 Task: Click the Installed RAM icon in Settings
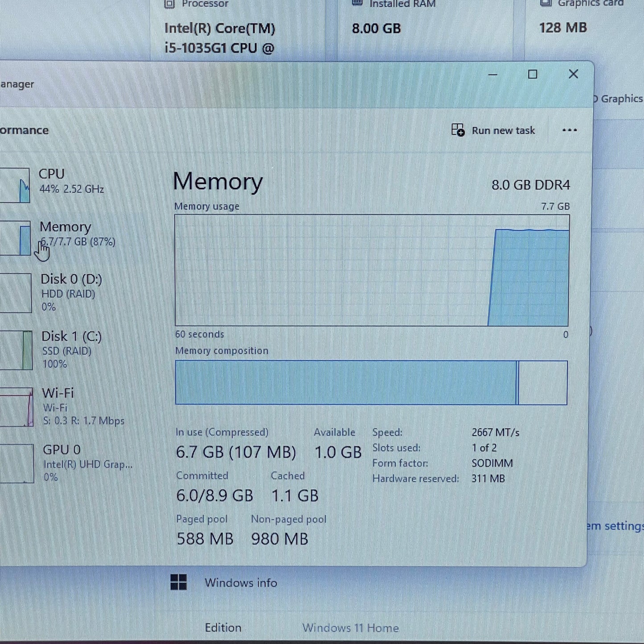coord(357,3)
